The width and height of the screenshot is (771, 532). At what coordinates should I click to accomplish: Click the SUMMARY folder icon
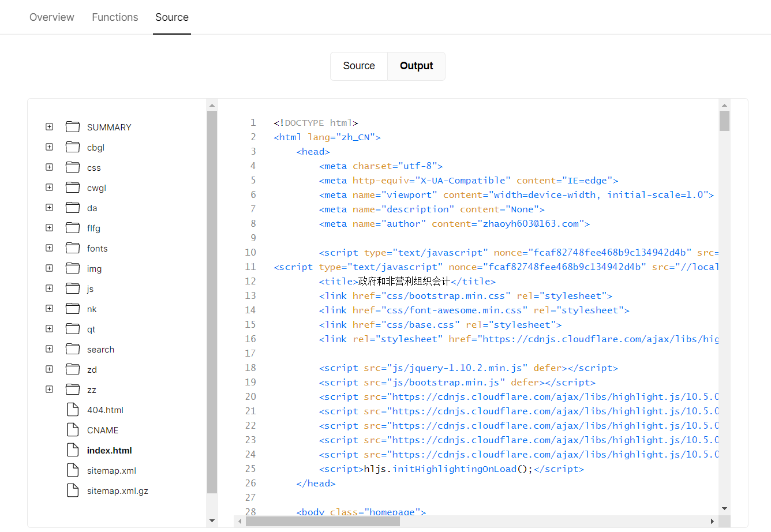click(x=73, y=127)
